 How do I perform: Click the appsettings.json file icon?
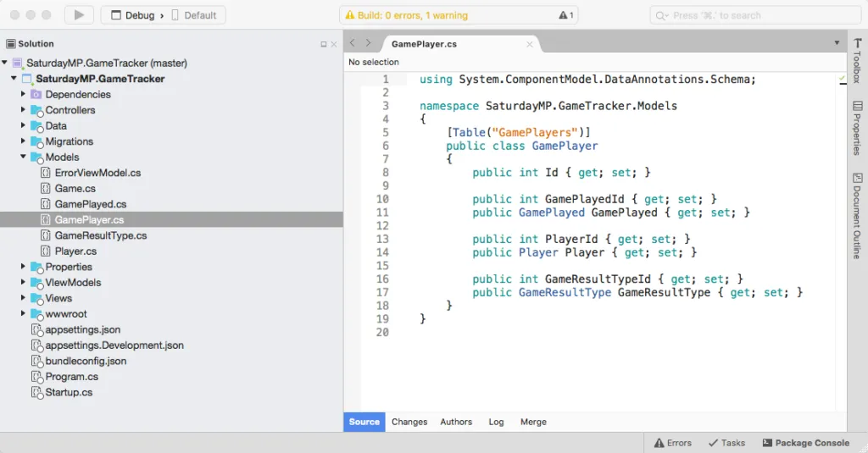36,330
